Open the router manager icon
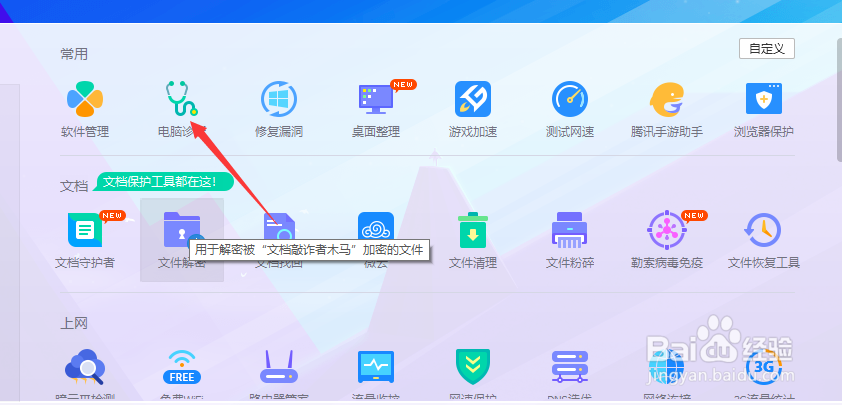 point(279,367)
